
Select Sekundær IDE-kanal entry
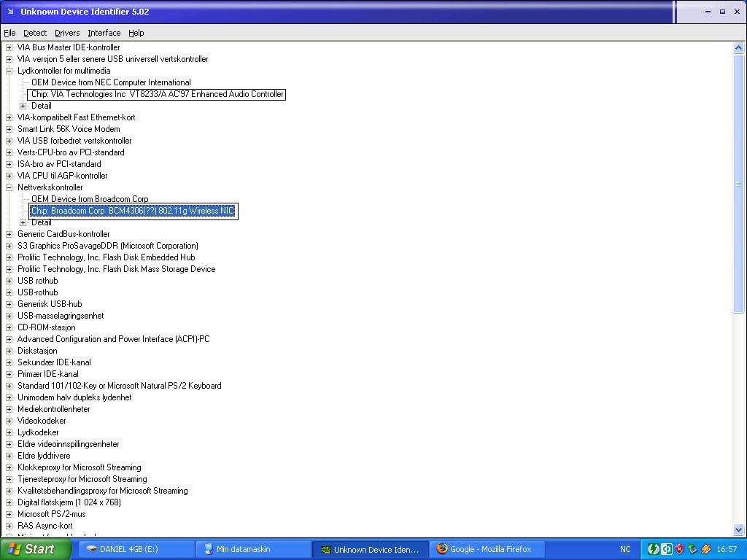(54, 362)
